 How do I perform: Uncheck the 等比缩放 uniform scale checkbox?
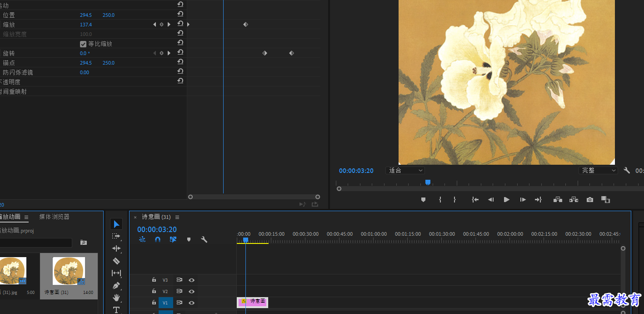pos(83,44)
